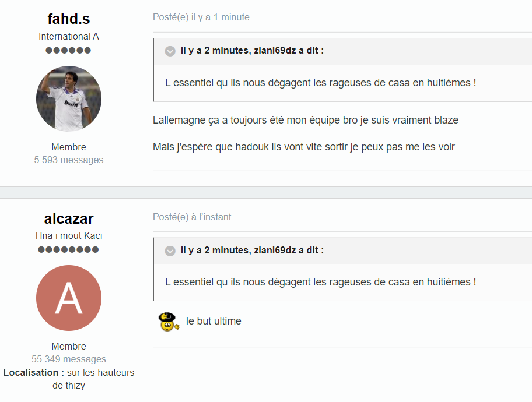
Task: Collapse quote chevron in alcazar post
Action: 170,251
